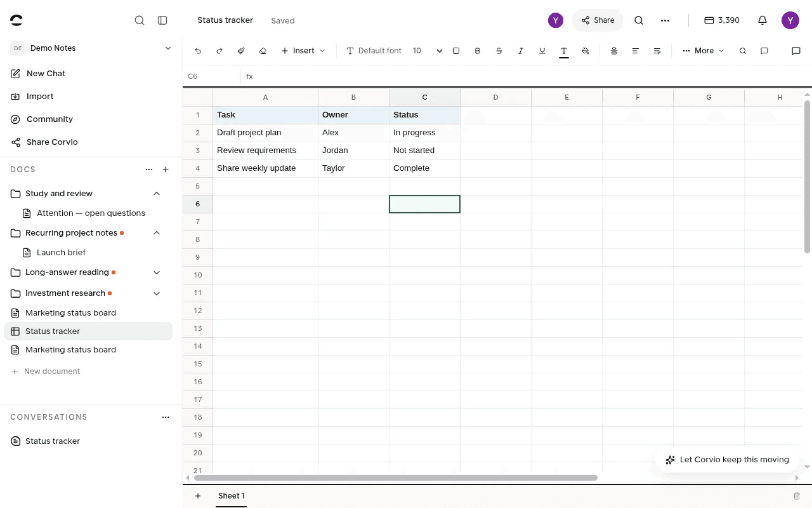Expand the Investment research folder
812x508 pixels.
click(157, 293)
